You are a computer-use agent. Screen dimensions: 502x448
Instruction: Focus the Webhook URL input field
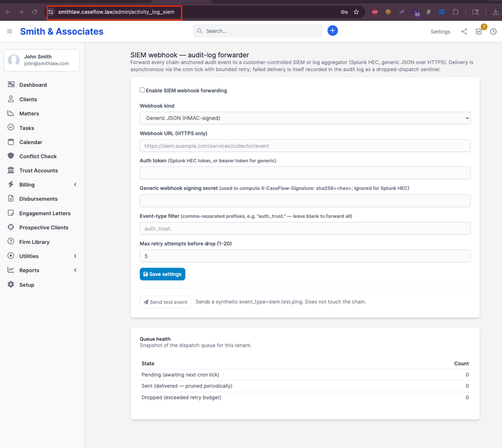point(305,146)
